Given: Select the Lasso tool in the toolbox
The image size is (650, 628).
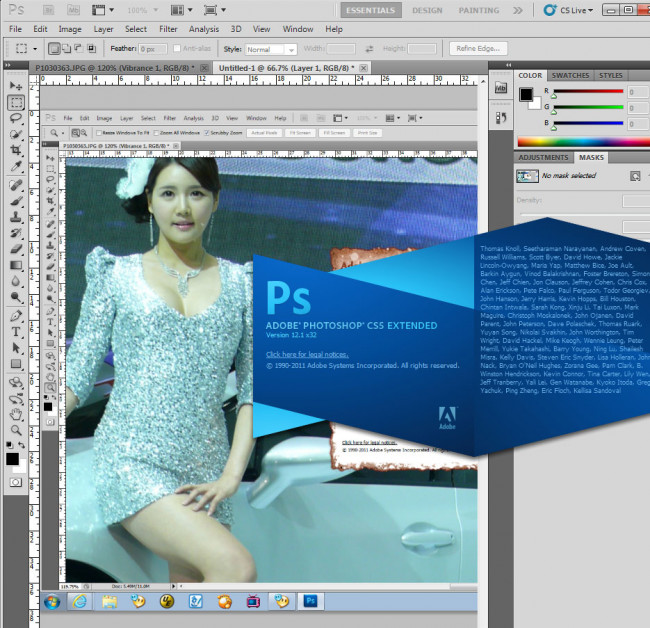Looking at the screenshot, I should [16, 119].
